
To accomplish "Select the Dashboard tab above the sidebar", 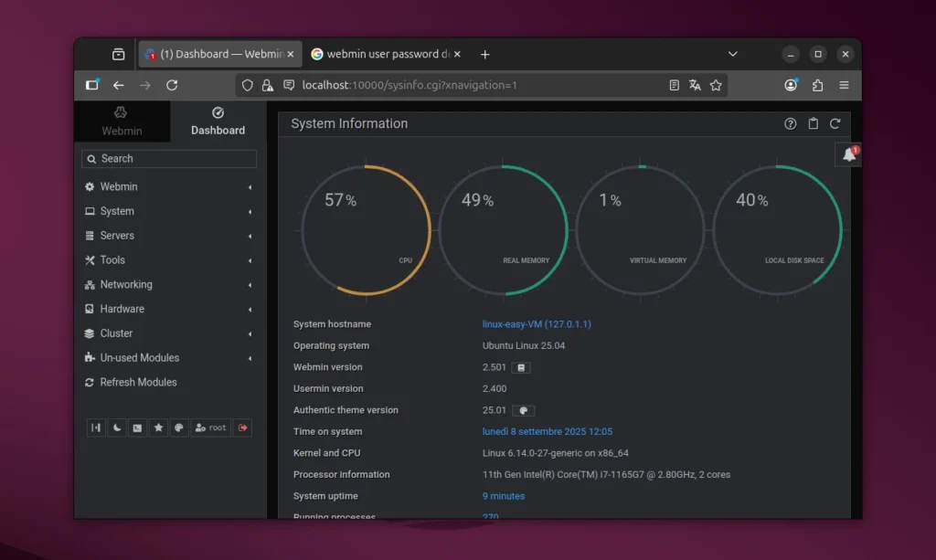I will 217,122.
